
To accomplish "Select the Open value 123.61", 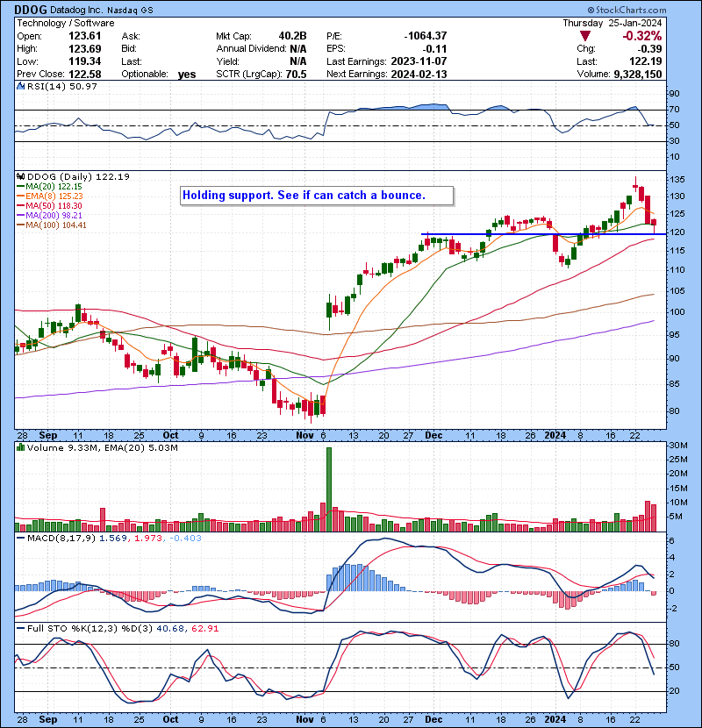I will point(84,36).
